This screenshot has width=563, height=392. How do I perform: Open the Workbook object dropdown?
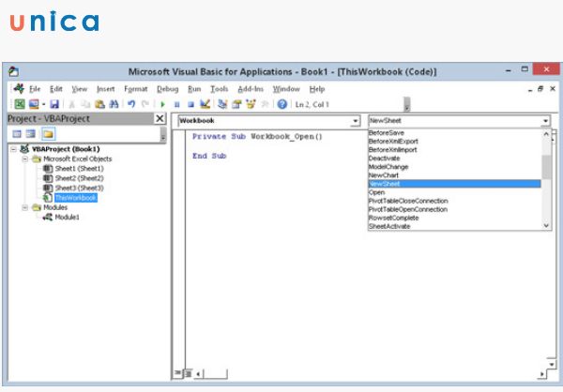pos(355,121)
